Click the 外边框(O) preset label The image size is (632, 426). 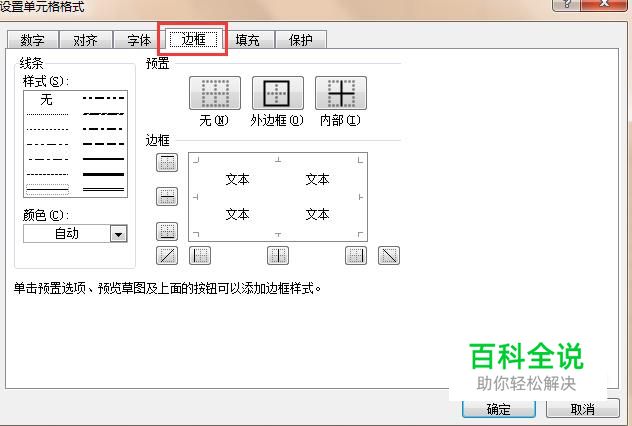(277, 120)
